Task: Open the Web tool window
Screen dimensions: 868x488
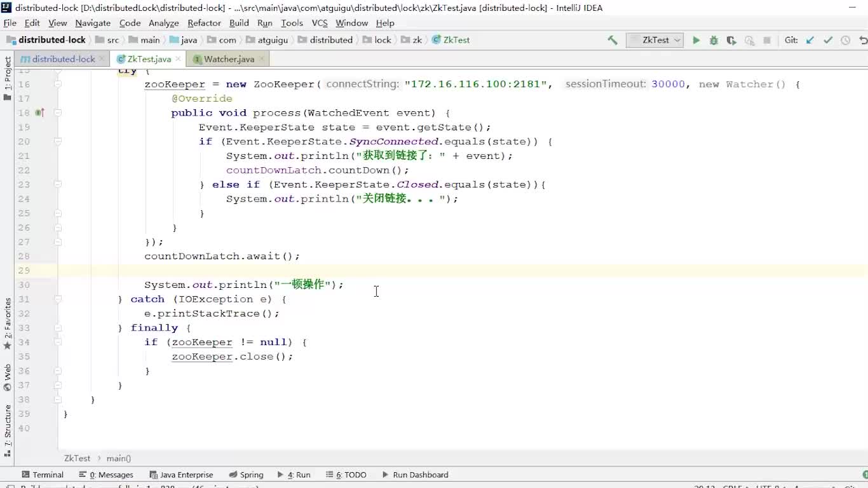Action: tap(8, 377)
